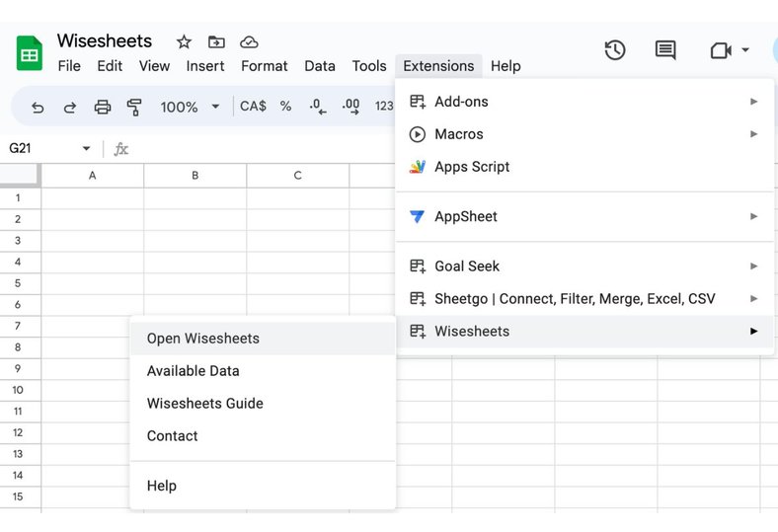This screenshot has height=532, width=778.
Task: Open the Edit menu
Action: tap(110, 66)
